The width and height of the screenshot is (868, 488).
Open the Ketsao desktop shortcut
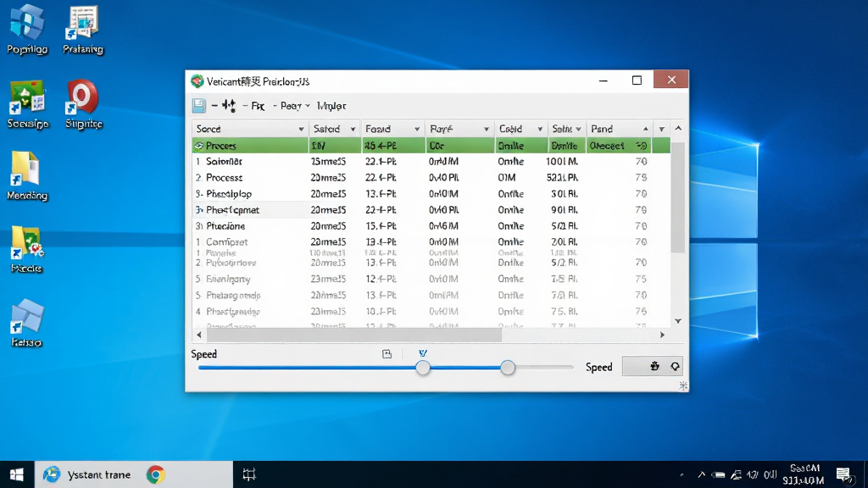pyautogui.click(x=26, y=324)
